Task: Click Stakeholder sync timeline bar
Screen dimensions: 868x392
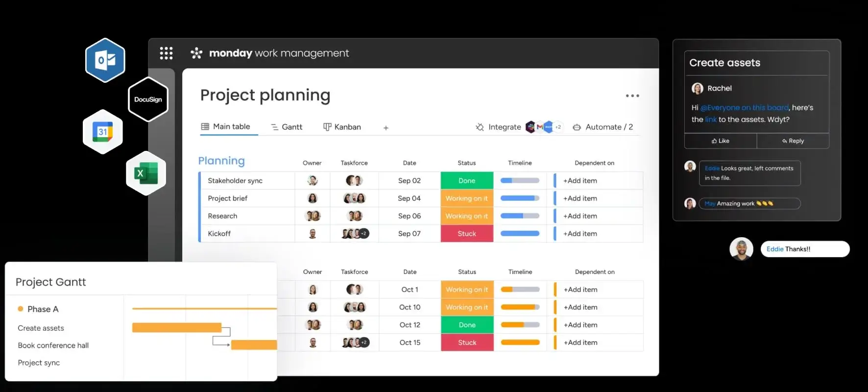Action: (x=520, y=181)
